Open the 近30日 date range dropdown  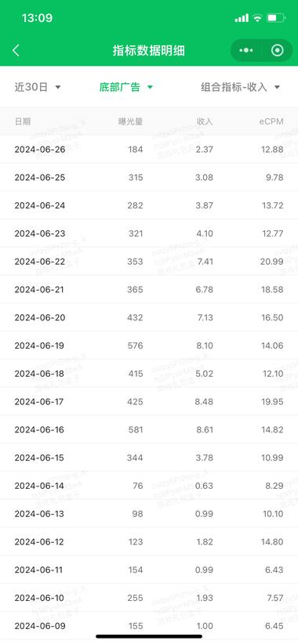[x=38, y=87]
